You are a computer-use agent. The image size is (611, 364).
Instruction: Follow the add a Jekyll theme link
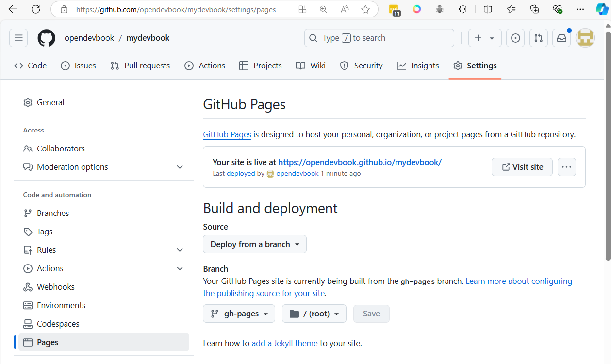284,343
